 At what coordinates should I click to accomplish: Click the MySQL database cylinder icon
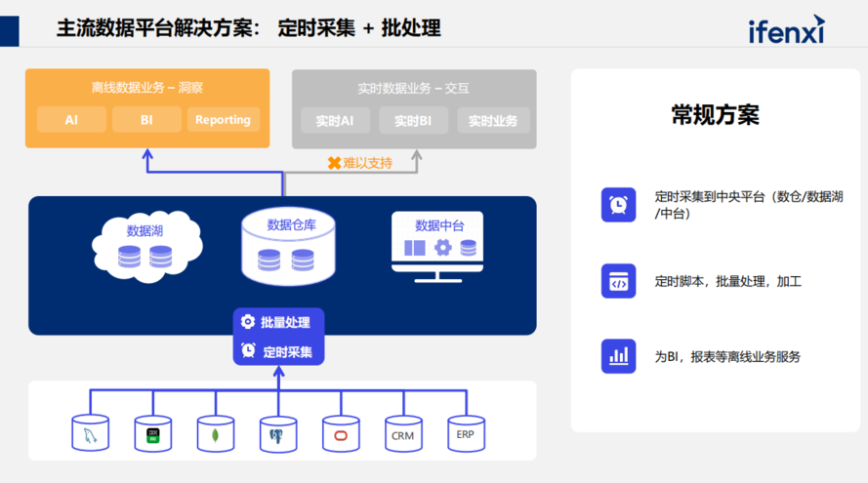[91, 433]
